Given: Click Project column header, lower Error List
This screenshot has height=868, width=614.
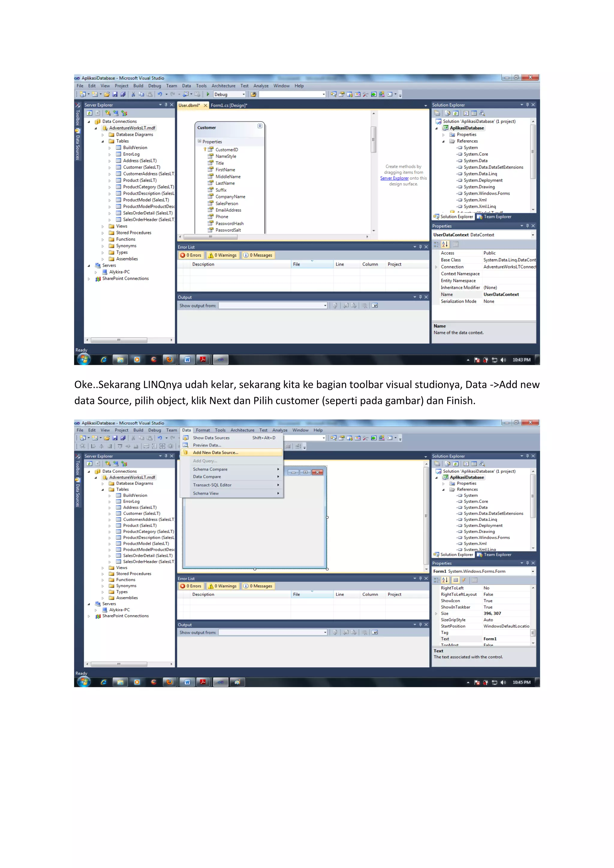Looking at the screenshot, I should tap(407, 594).
